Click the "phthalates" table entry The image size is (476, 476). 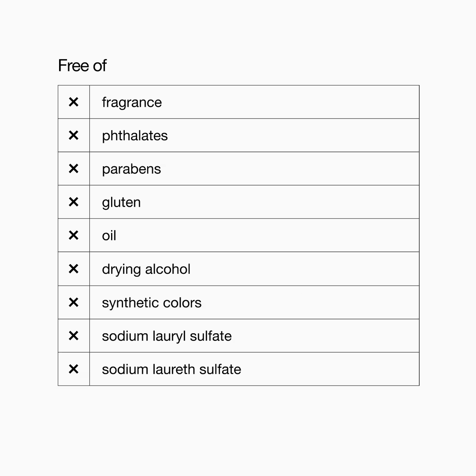point(135,135)
